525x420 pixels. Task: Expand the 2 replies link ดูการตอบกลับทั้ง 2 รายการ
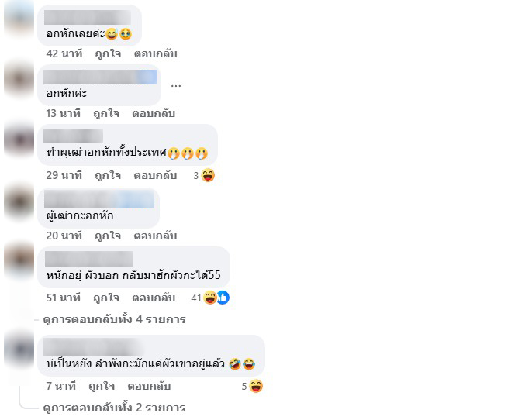tap(114, 408)
